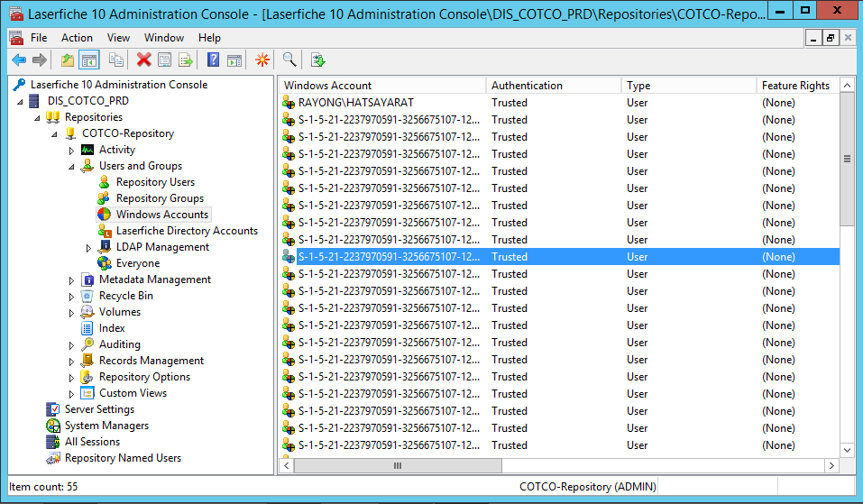
Task: Click the red X Delete toolbar icon
Action: tap(143, 60)
